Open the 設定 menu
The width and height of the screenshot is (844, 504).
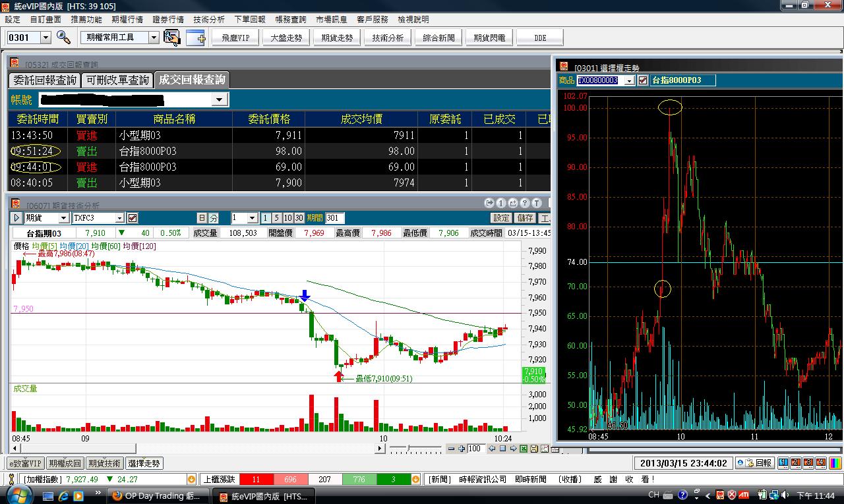coord(13,20)
